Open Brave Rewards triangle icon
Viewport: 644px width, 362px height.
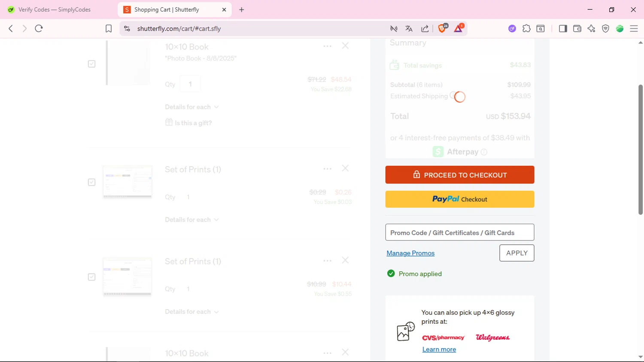pyautogui.click(x=459, y=28)
